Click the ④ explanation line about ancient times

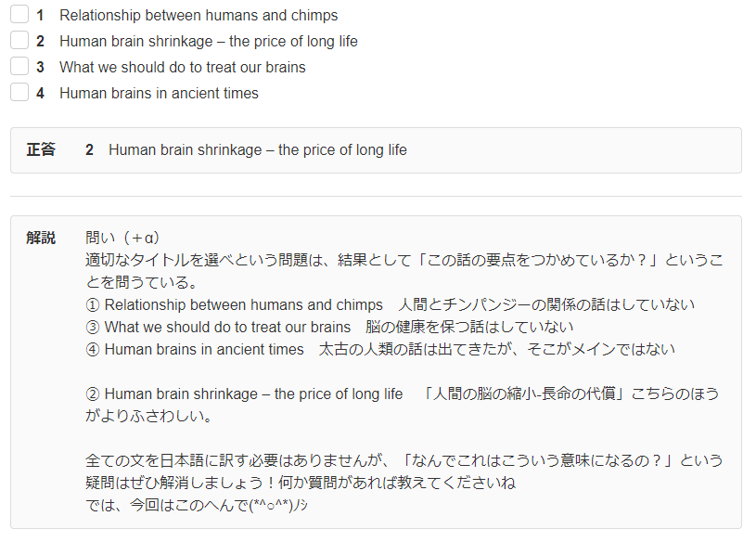pyautogui.click(x=380, y=349)
